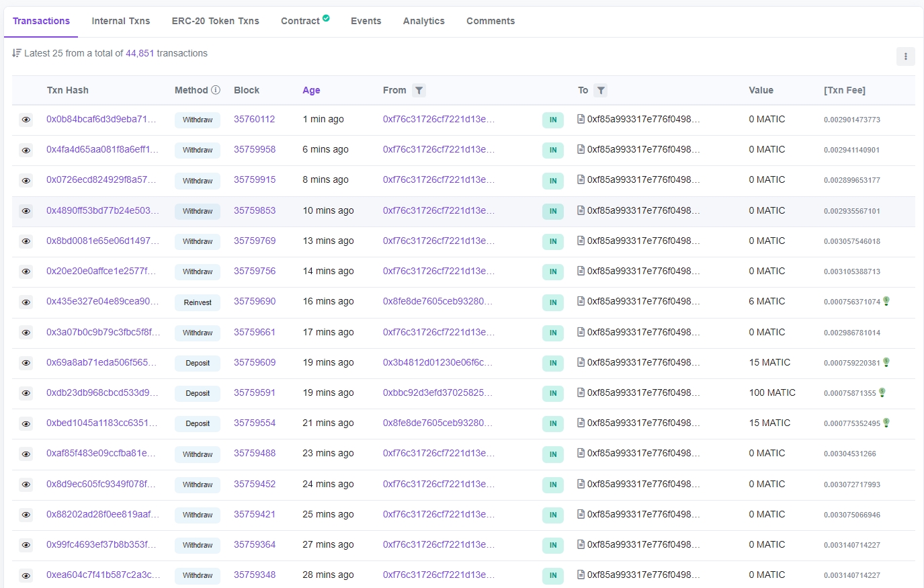Viewport: 924px width, 588px height.
Task: Open block 35759769 link
Action: (x=255, y=241)
